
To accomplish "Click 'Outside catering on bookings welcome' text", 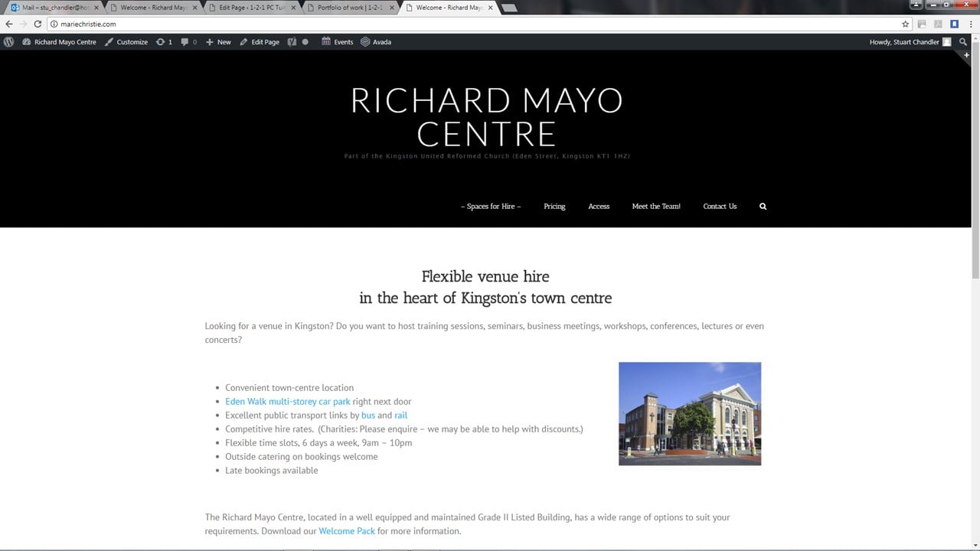I will point(302,457).
